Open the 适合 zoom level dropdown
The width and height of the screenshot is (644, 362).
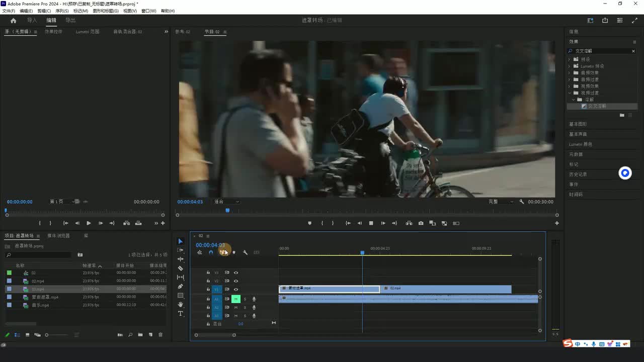click(x=226, y=202)
